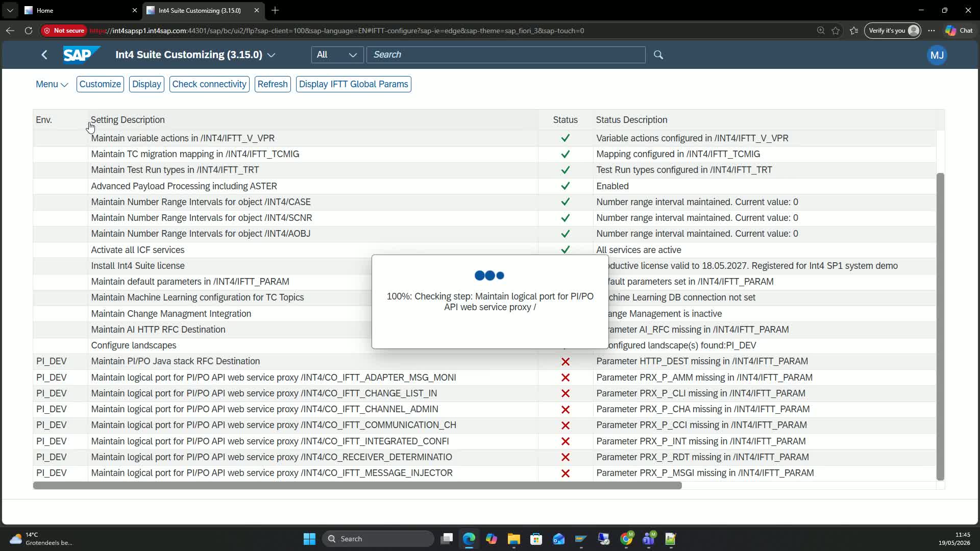Click the Refresh button

point(273,84)
